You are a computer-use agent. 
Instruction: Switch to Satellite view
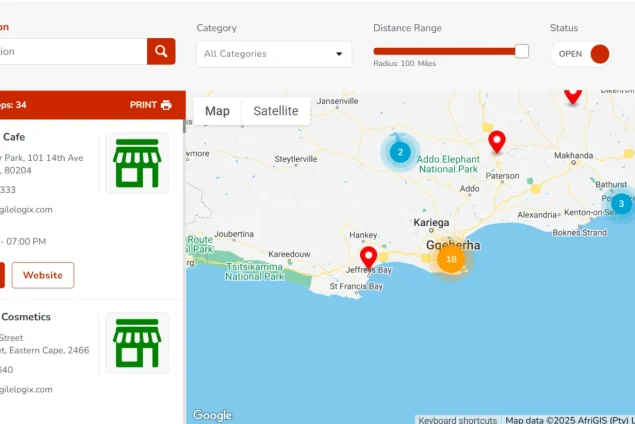pos(276,111)
